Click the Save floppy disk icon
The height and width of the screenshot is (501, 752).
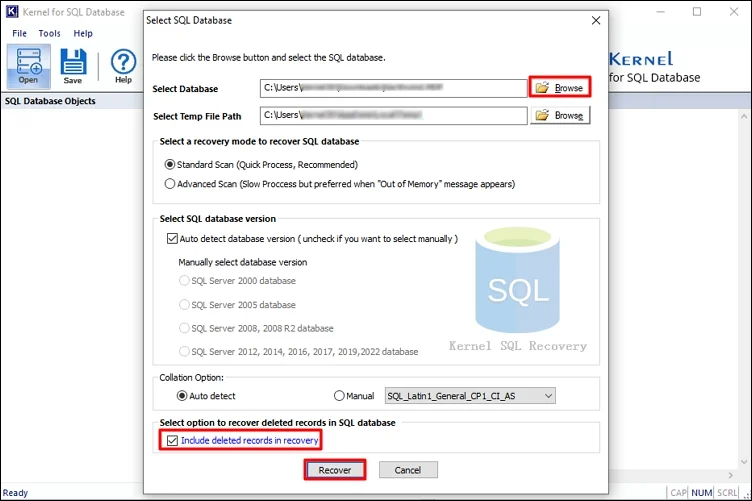pos(73,67)
